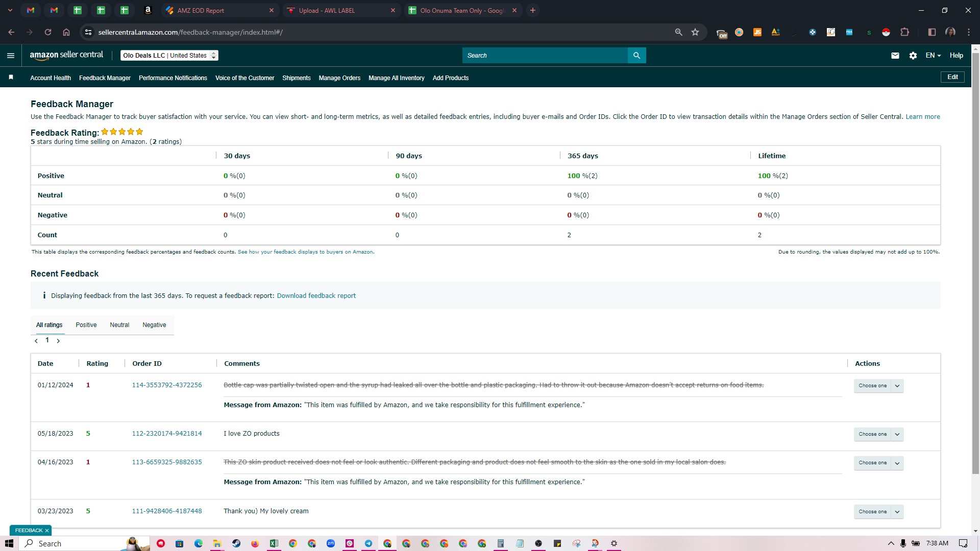Open Steam from the taskbar
980x551 pixels.
point(236,543)
